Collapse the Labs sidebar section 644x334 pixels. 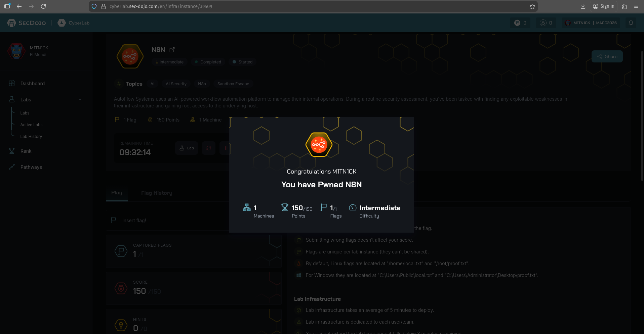click(80, 100)
